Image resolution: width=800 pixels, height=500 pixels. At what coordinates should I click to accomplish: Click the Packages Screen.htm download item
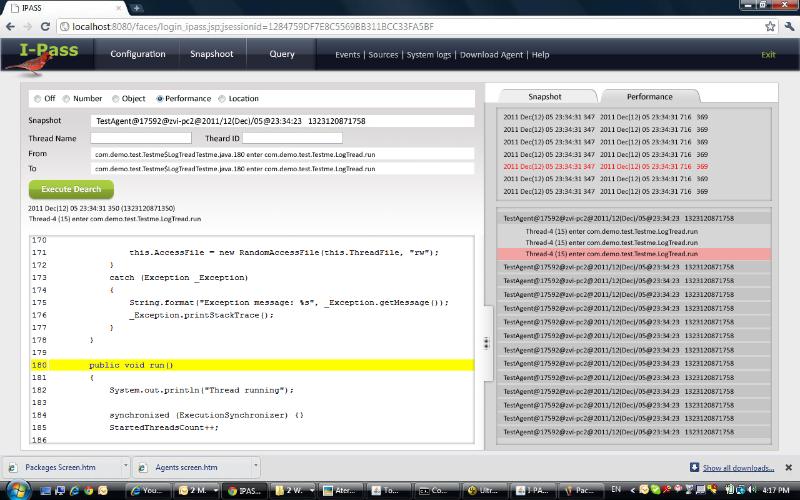[x=60, y=467]
